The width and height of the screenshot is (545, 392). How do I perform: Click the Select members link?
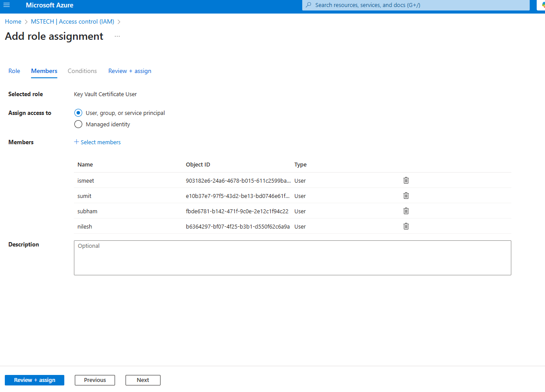tap(98, 142)
